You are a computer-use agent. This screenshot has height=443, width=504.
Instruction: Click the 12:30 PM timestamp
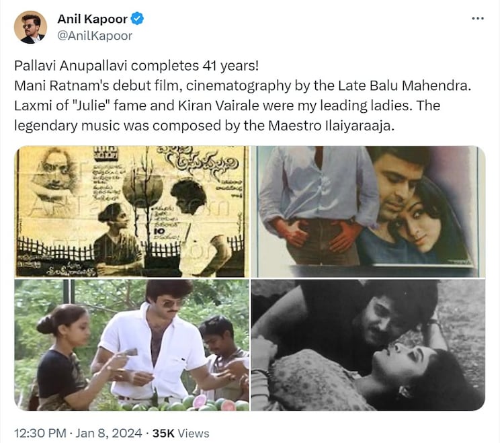click(x=40, y=433)
